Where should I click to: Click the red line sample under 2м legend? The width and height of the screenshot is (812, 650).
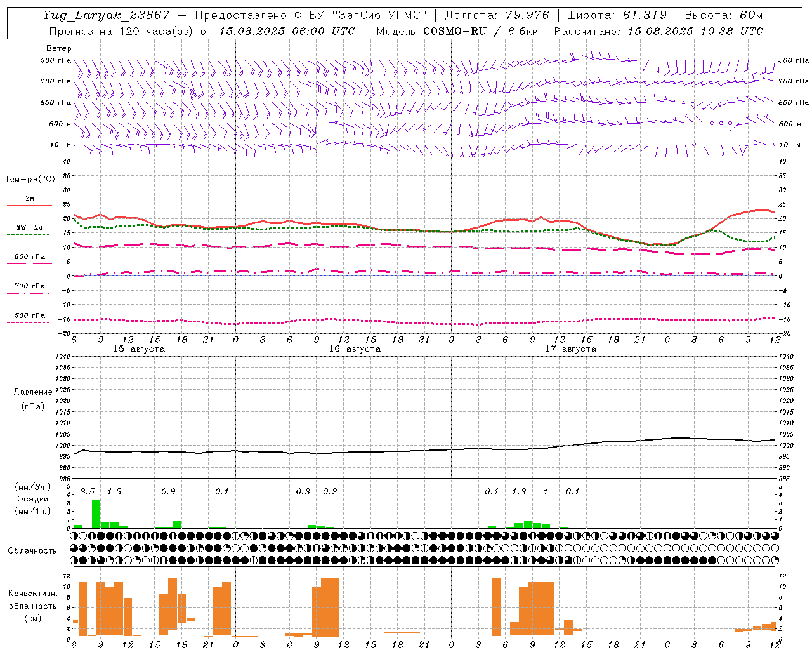pos(29,205)
